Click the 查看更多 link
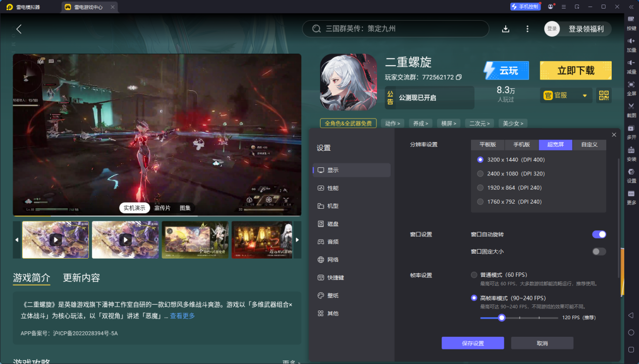 click(x=182, y=316)
